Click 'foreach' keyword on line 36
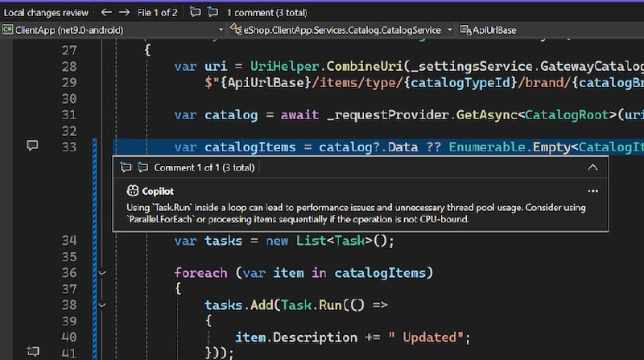Viewport: 644px width, 360px height. [x=200, y=273]
